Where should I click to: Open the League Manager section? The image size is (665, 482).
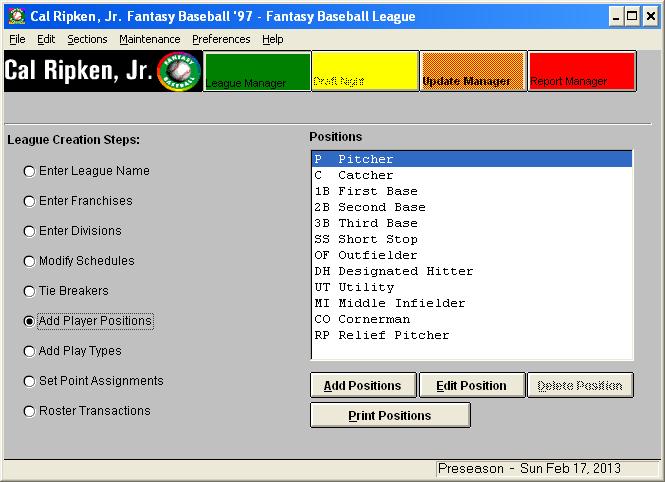pyautogui.click(x=257, y=71)
